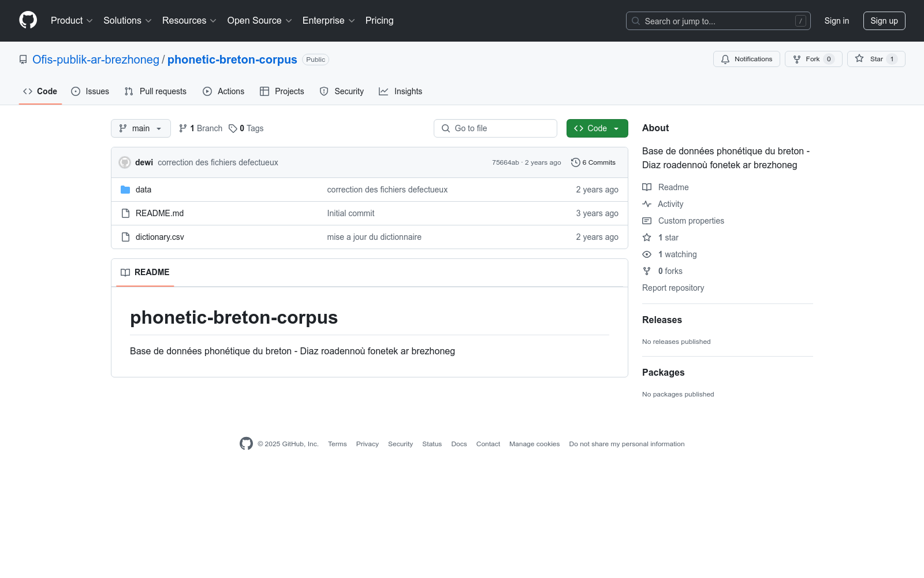
Task: Click Contact in the footer
Action: tap(488, 444)
